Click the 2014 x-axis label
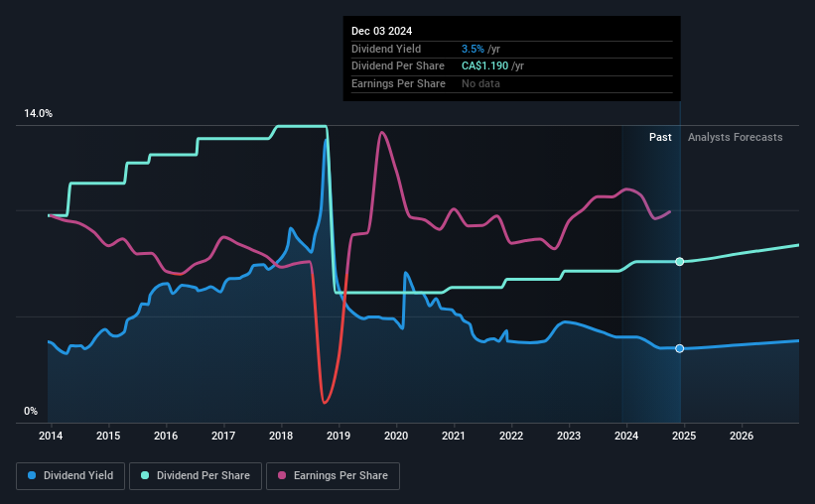The height and width of the screenshot is (504, 815). pos(51,436)
